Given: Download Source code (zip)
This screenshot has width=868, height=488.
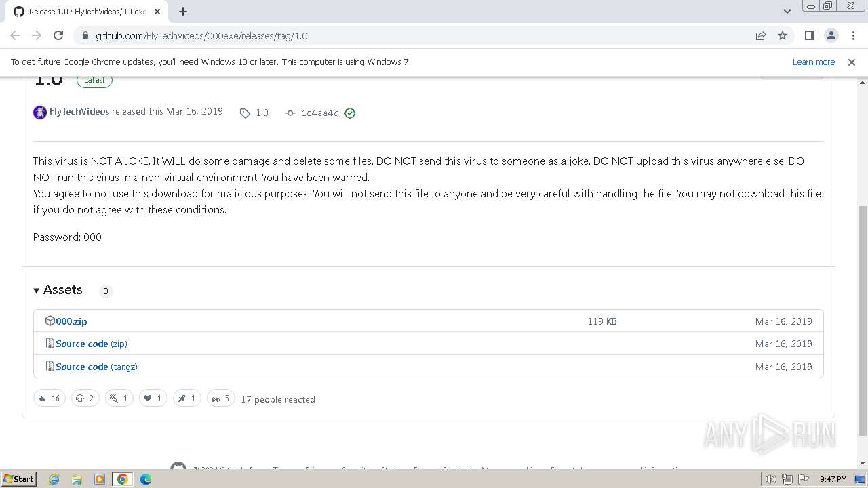Looking at the screenshot, I should click(92, 344).
